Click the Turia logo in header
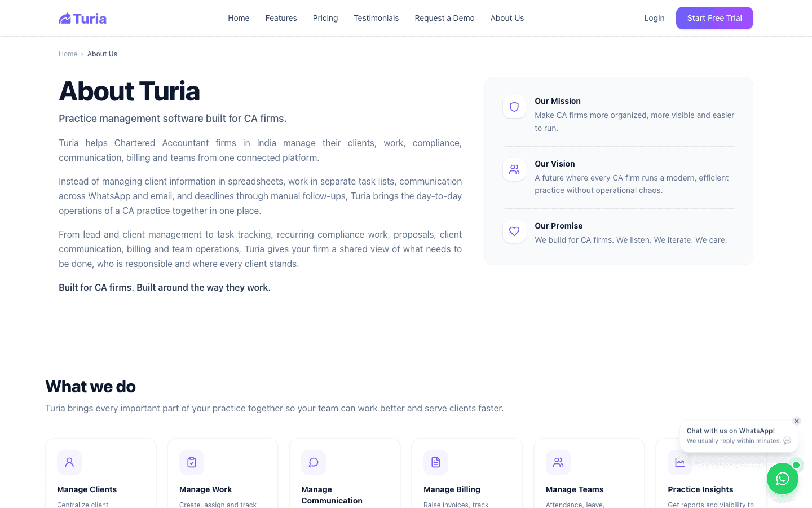 coord(82,19)
